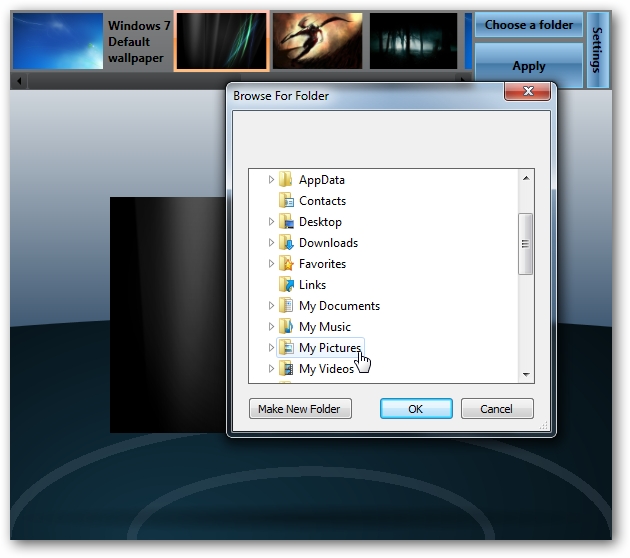Click the Make New Folder button
Screen dimensions: 630x558
(300, 409)
